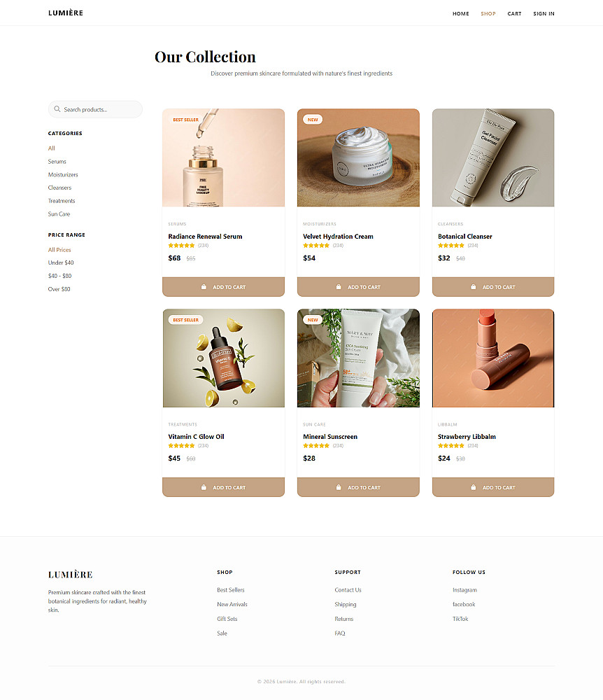
Task: Open the Cart page in navigation
Action: (x=514, y=14)
